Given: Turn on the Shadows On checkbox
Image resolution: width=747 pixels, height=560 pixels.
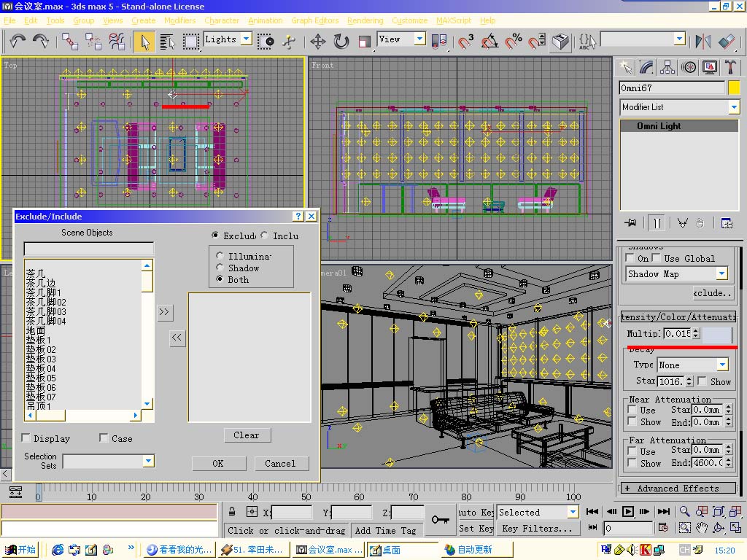Looking at the screenshot, I should 631,258.
